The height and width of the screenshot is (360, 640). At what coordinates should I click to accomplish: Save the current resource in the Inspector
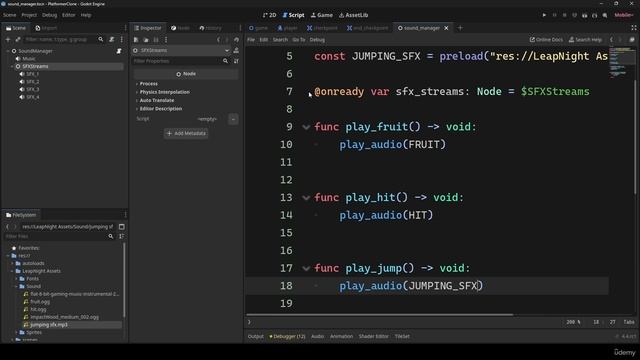156,40
